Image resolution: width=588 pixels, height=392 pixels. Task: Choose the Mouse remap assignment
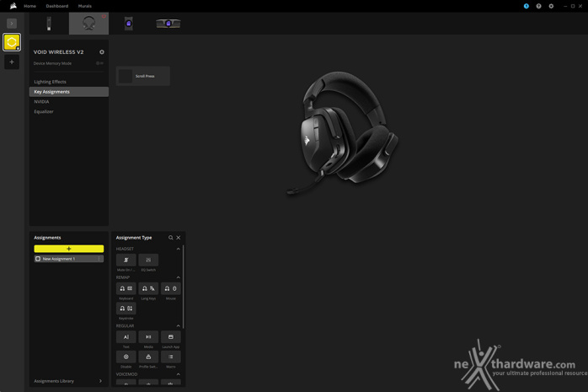coord(171,288)
